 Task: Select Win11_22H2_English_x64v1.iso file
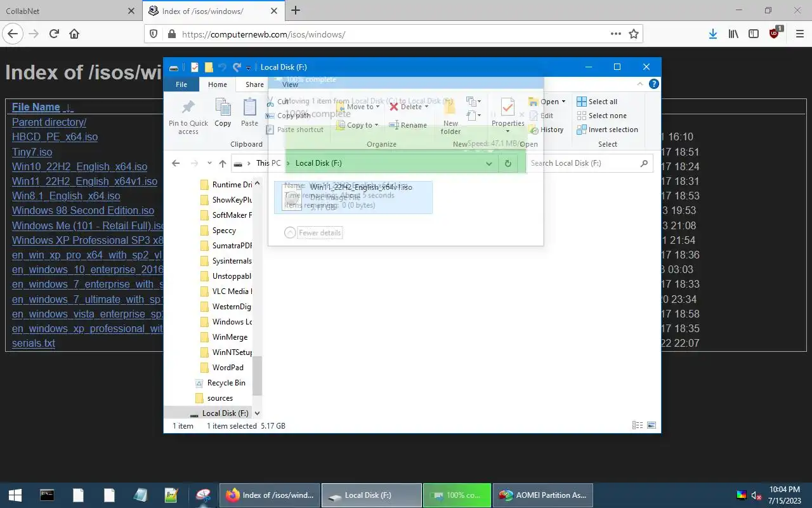click(x=353, y=197)
